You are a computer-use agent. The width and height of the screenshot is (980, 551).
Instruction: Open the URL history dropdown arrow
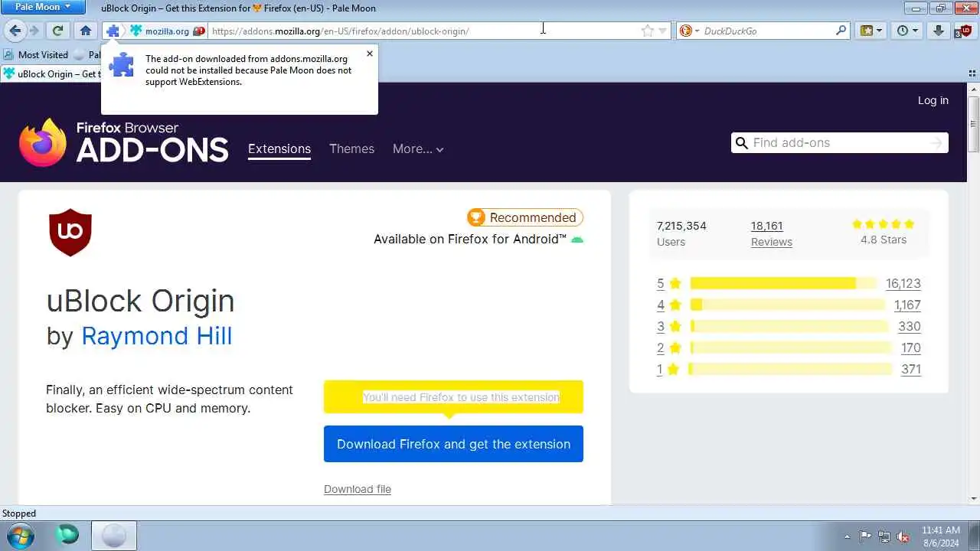663,31
